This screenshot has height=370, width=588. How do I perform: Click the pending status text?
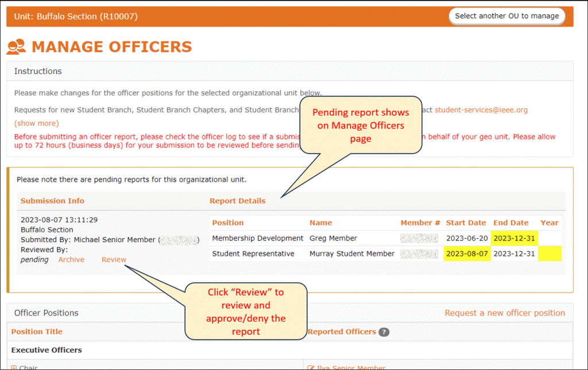point(34,259)
